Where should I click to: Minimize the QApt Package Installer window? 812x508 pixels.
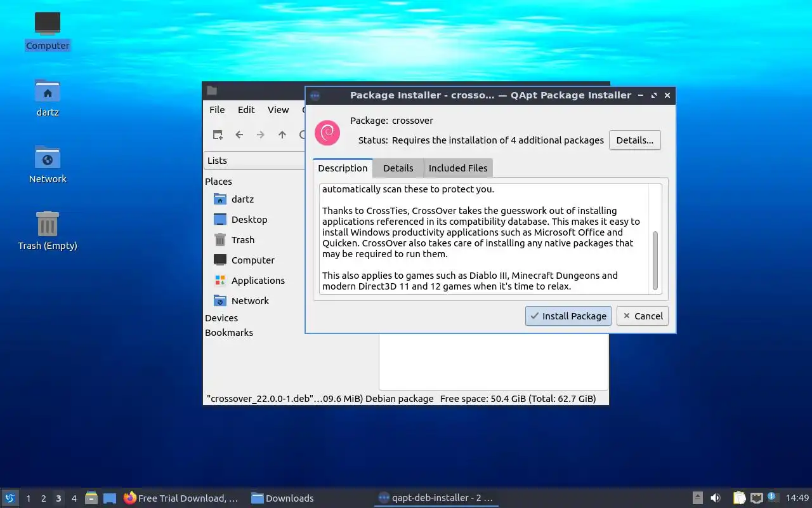[641, 95]
